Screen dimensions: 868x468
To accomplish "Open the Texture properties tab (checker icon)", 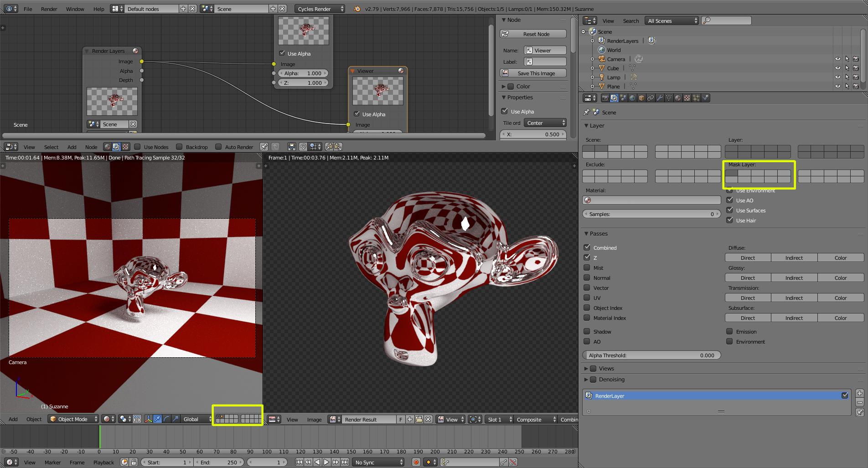I will tap(687, 98).
